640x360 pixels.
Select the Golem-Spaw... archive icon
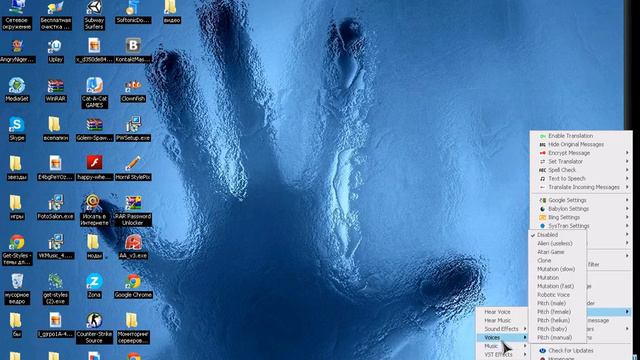point(94,130)
